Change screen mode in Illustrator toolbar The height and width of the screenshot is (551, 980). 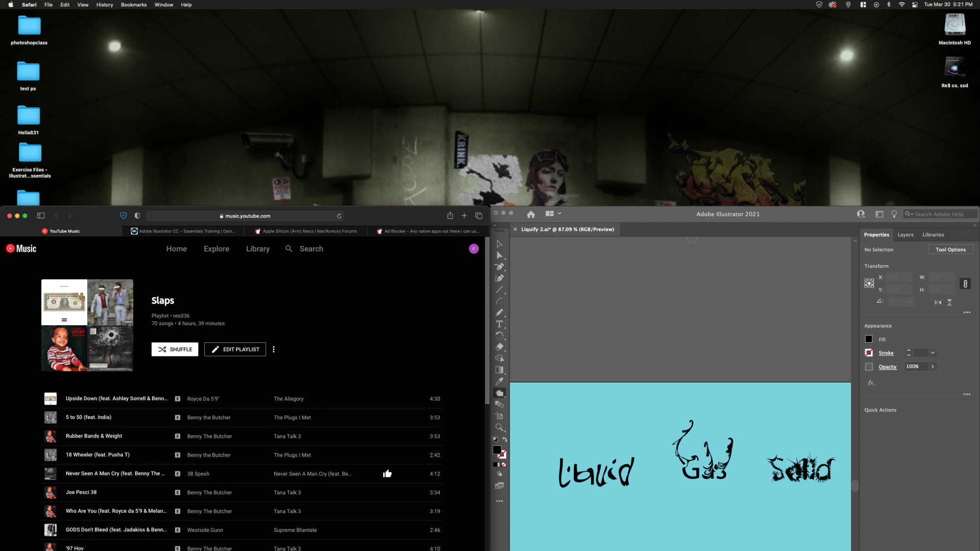pyautogui.click(x=499, y=486)
